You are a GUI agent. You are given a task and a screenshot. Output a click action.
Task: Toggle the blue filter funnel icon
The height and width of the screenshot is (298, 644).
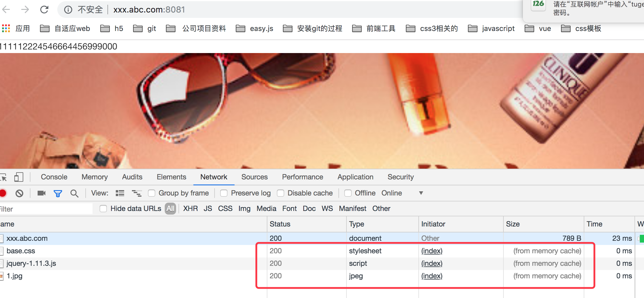[x=58, y=193]
